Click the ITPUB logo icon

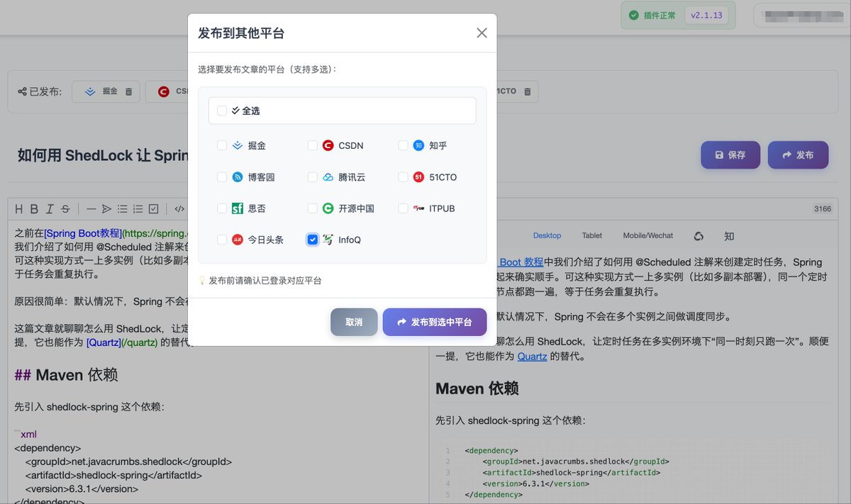tap(418, 208)
